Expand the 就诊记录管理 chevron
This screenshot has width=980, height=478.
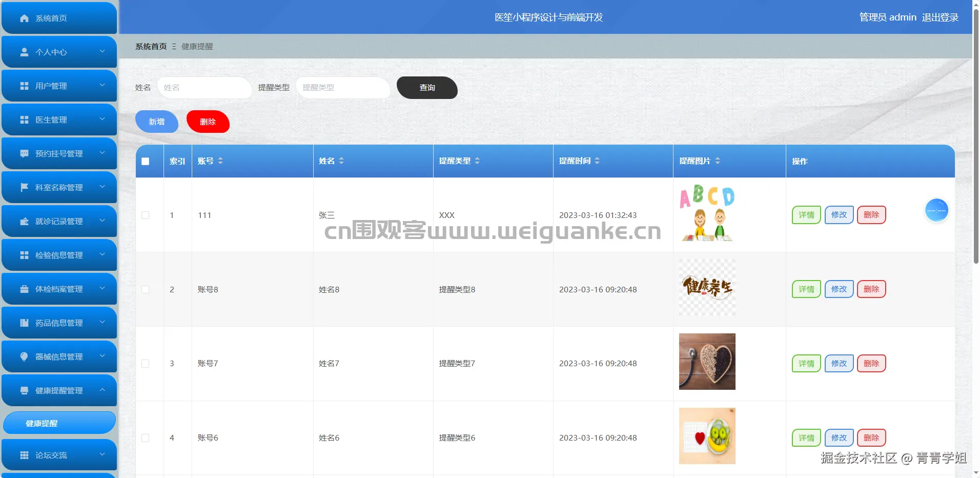coord(102,221)
